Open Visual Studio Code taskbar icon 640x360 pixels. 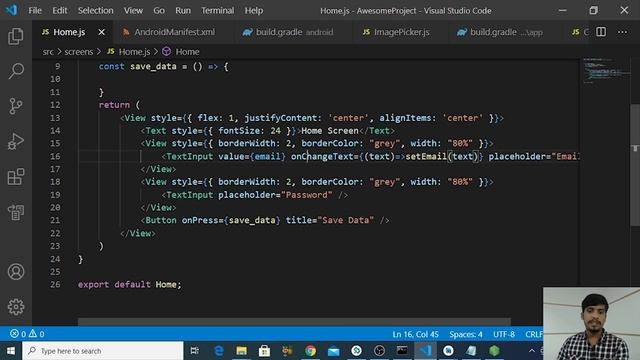coord(425,351)
